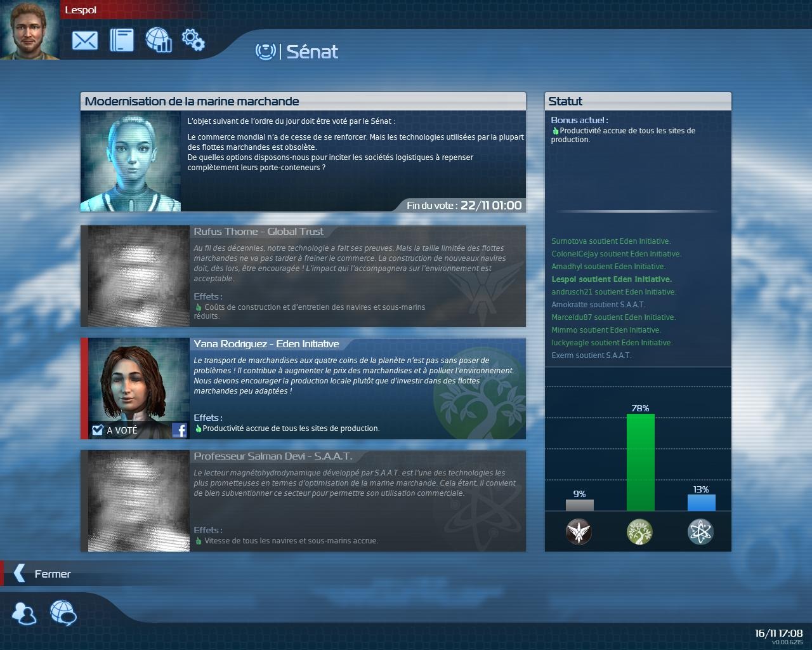Click Lespol player avatar portrait
This screenshot has width=812, height=650.
(x=29, y=30)
